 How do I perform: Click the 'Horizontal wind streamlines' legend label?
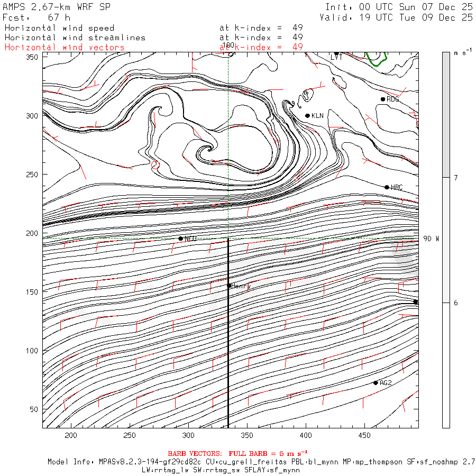[75, 38]
